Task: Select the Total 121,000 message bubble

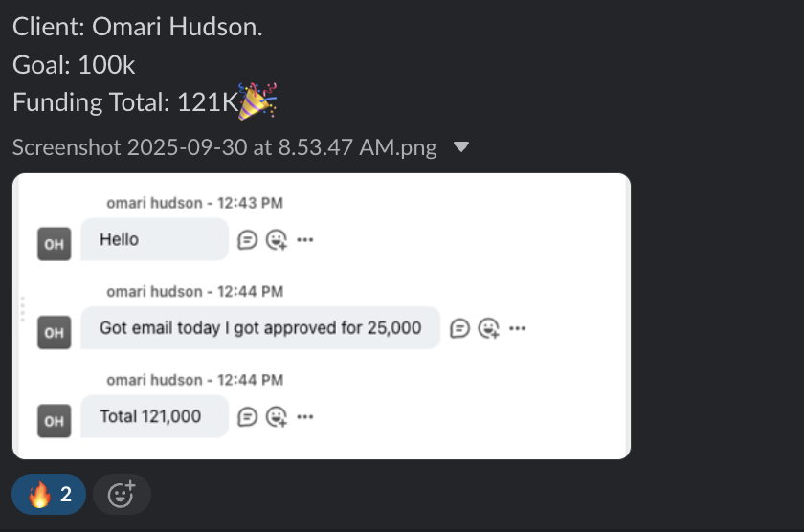Action: 155,416
